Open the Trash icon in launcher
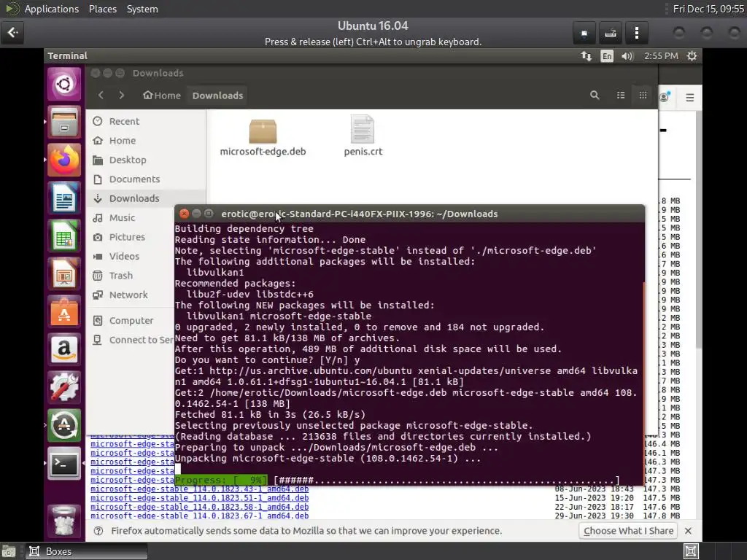 (x=64, y=521)
